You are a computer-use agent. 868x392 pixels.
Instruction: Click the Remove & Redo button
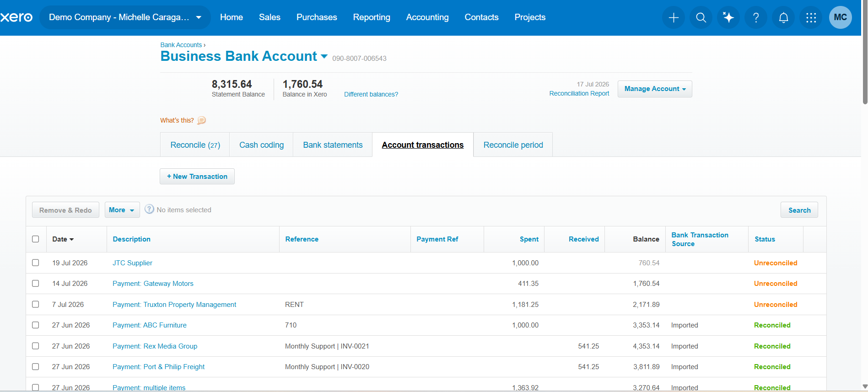[65, 210]
